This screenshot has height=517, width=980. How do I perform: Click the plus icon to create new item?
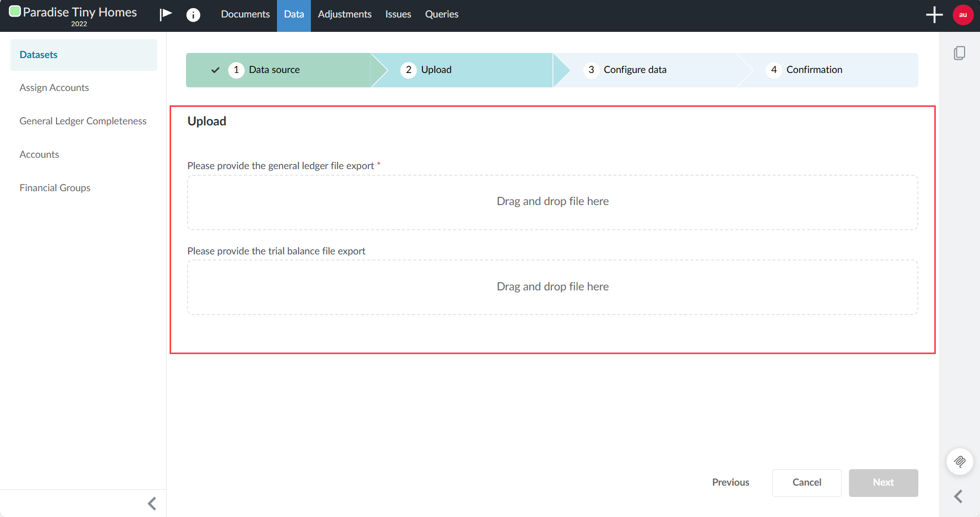[934, 14]
